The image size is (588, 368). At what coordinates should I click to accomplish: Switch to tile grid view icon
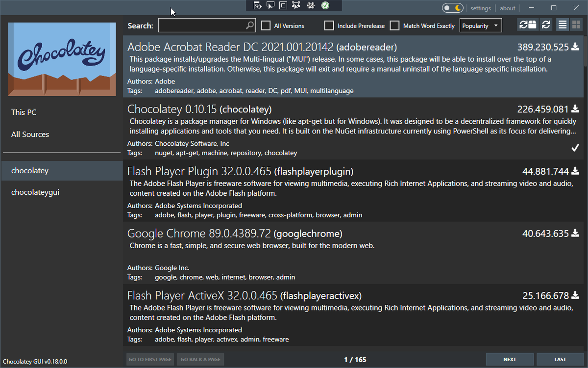click(x=575, y=25)
